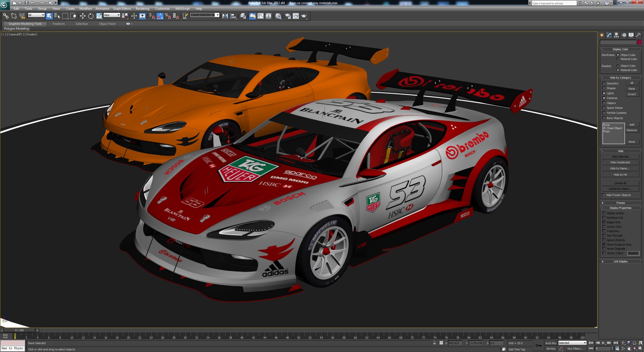The image size is (644, 352).
Task: Click the Unhide All button
Action: 620,183
